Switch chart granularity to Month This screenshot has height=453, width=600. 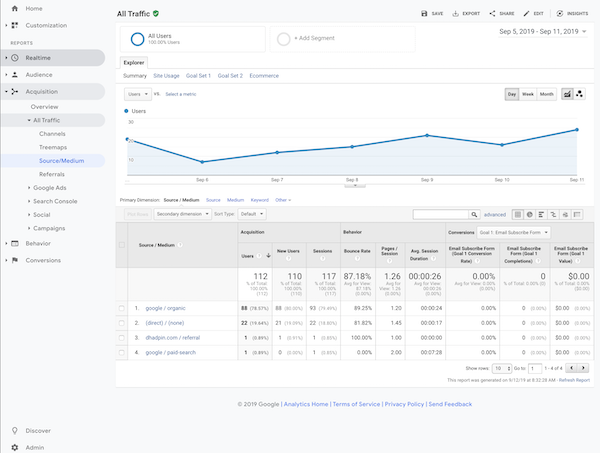pos(546,94)
